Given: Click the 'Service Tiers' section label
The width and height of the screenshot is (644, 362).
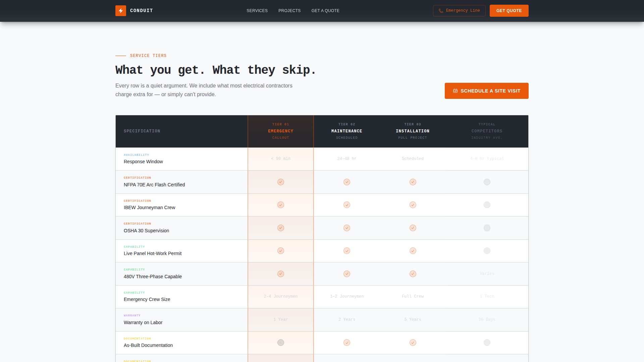Looking at the screenshot, I should point(148,56).
